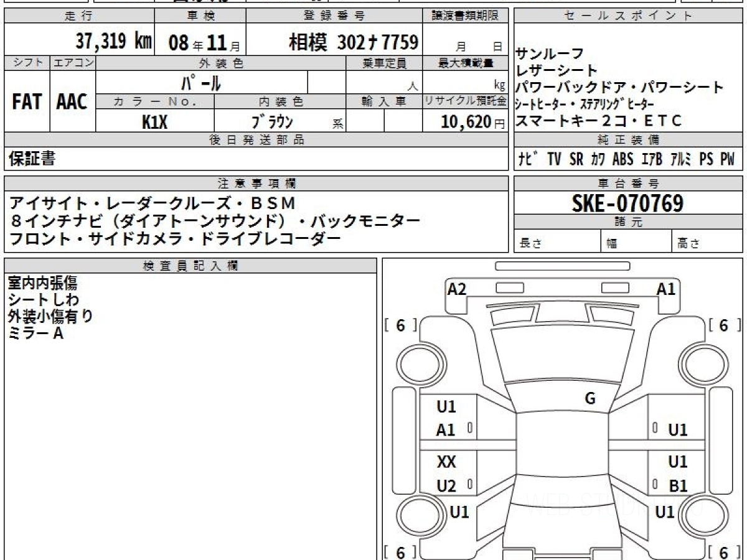Select the ブラウン interior color value
Image resolution: width=747 pixels, height=560 pixels.
pos(272,122)
